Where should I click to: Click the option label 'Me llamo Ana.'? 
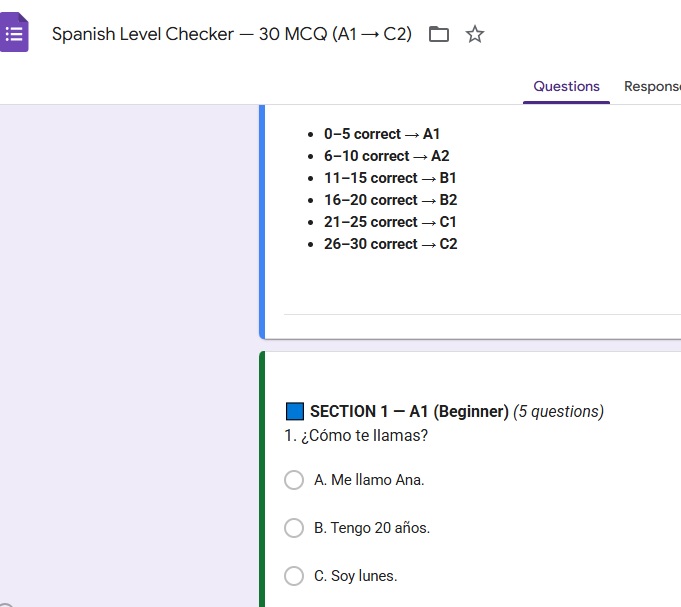point(369,480)
